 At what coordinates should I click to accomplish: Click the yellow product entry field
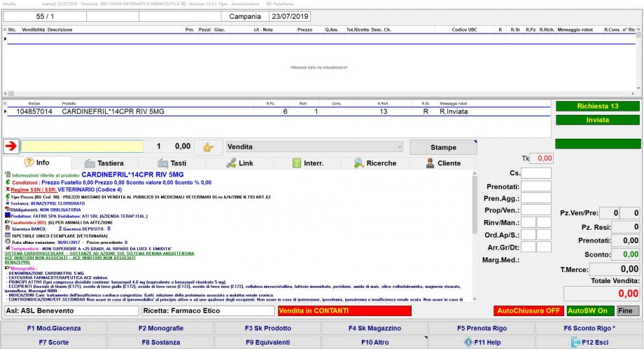coord(81,146)
